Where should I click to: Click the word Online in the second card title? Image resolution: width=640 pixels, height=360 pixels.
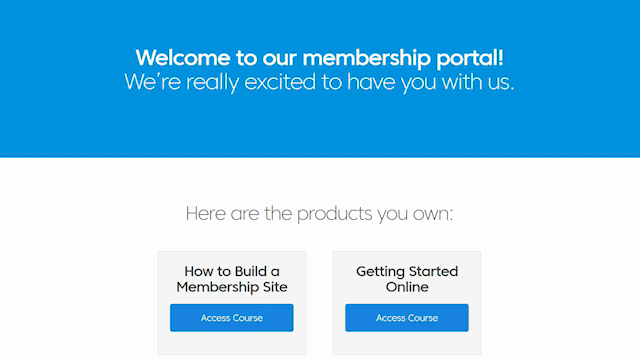(x=407, y=287)
